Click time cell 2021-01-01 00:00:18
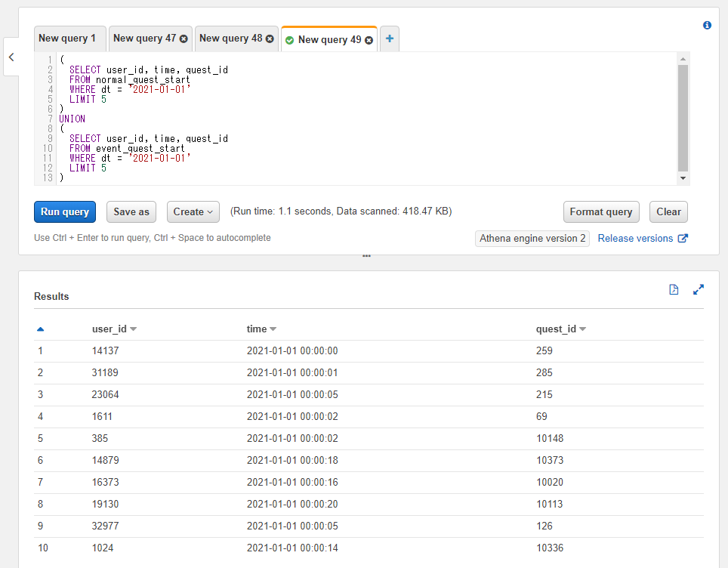 coord(292,460)
